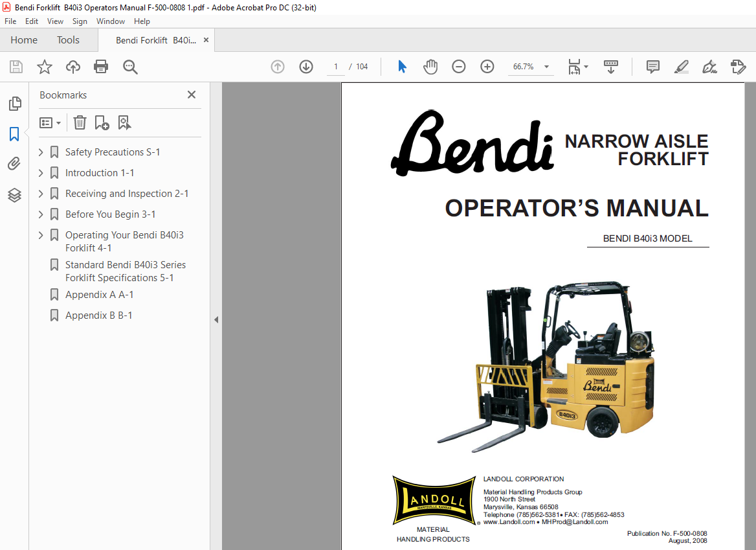The height and width of the screenshot is (550, 756).
Task: Select the Highlight text tool
Action: pos(682,67)
